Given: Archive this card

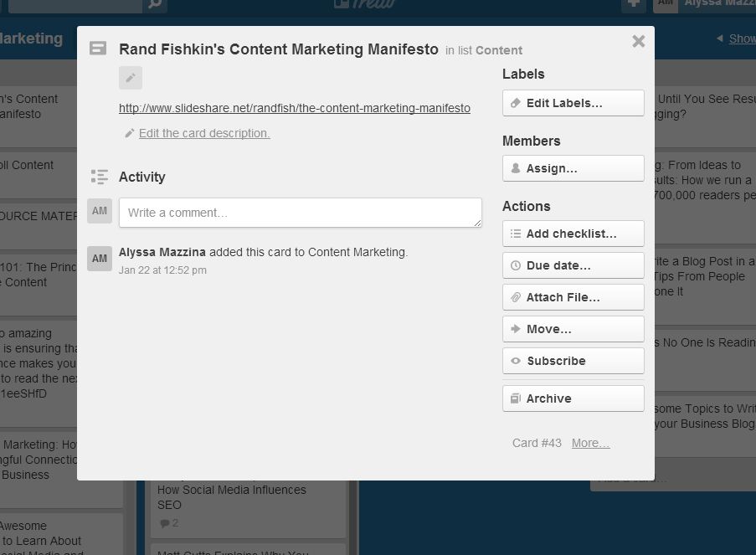Looking at the screenshot, I should (573, 398).
